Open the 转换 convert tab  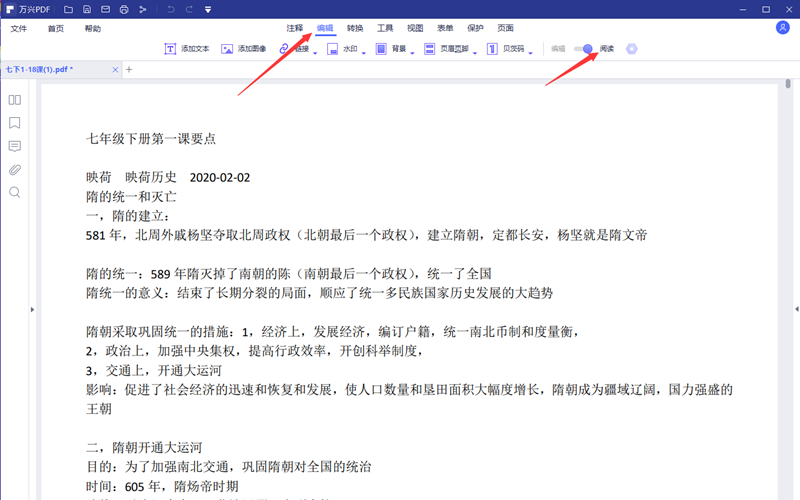(355, 28)
